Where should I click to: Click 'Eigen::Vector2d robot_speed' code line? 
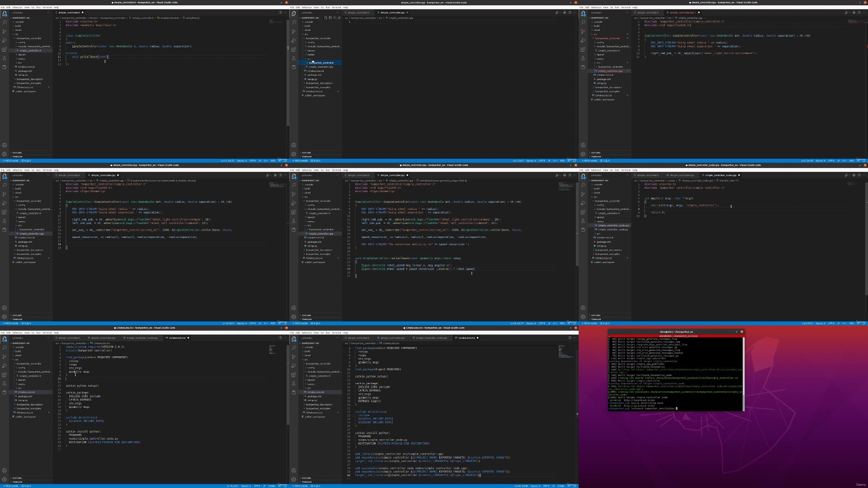tap(407, 265)
